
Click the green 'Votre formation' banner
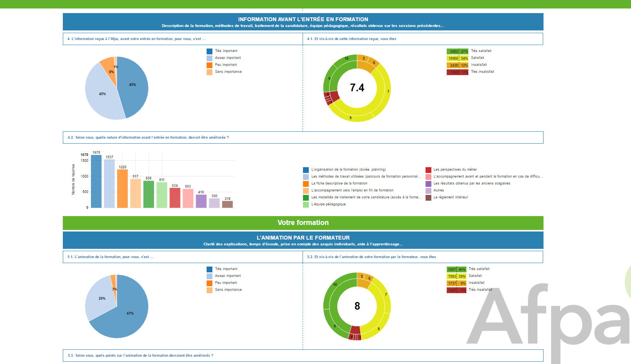tap(303, 223)
